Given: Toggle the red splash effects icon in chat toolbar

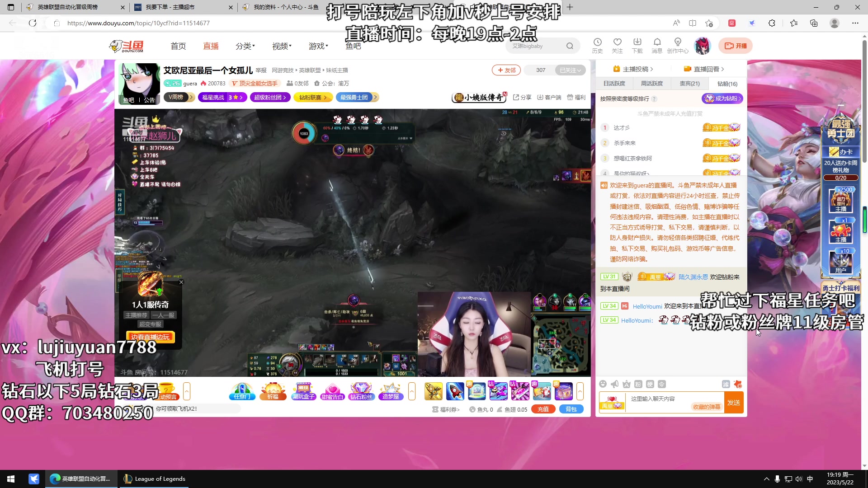Looking at the screenshot, I should point(738,384).
